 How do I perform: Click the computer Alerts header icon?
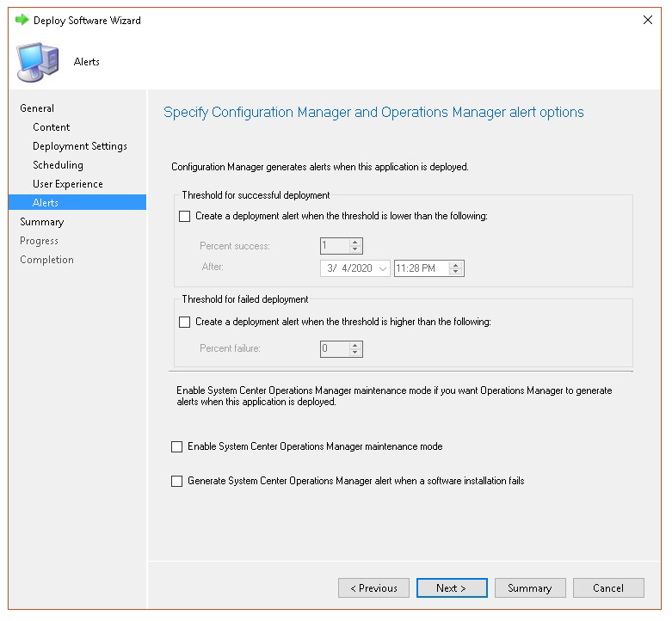(x=38, y=61)
